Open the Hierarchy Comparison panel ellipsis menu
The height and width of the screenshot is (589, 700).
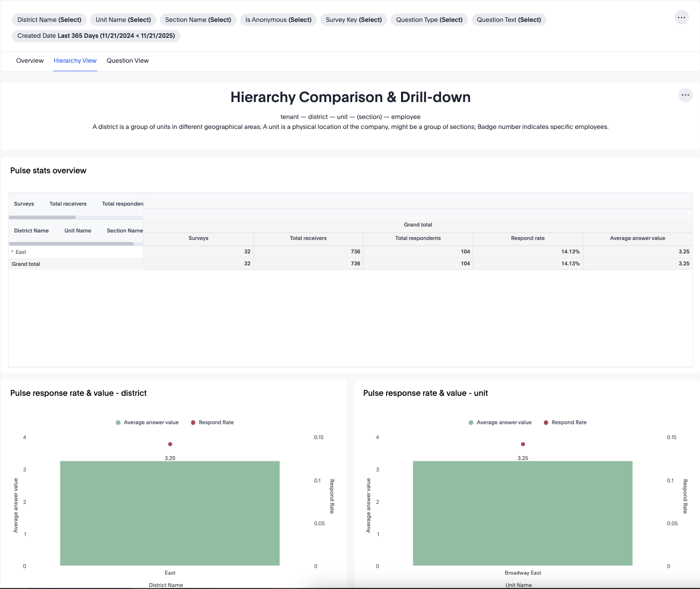[686, 95]
